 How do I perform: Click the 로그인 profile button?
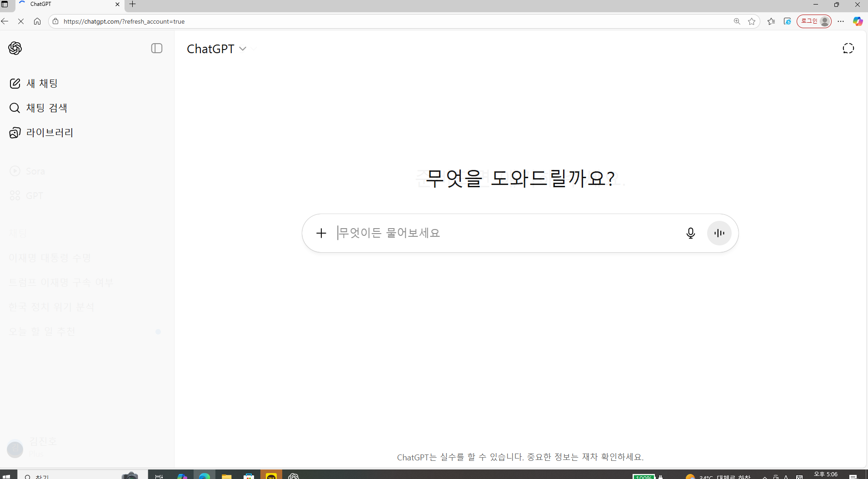click(814, 21)
